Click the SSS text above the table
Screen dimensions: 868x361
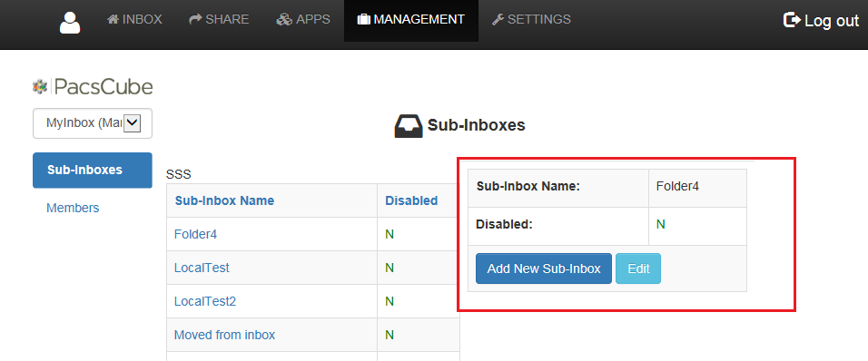[178, 175]
